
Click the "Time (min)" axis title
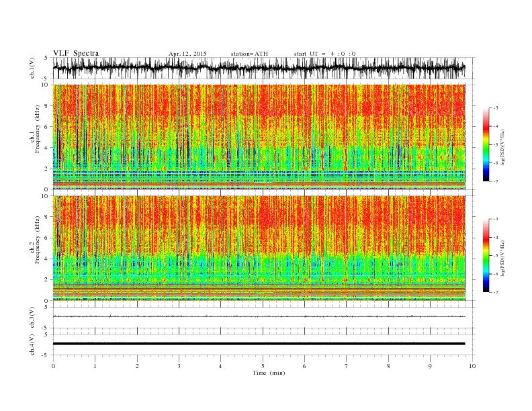269,373
